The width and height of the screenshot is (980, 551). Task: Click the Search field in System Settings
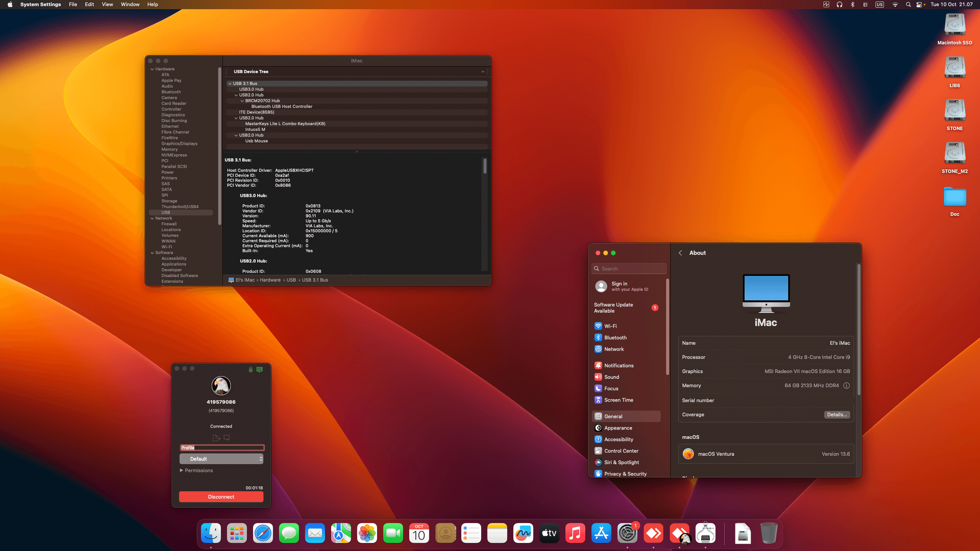629,269
